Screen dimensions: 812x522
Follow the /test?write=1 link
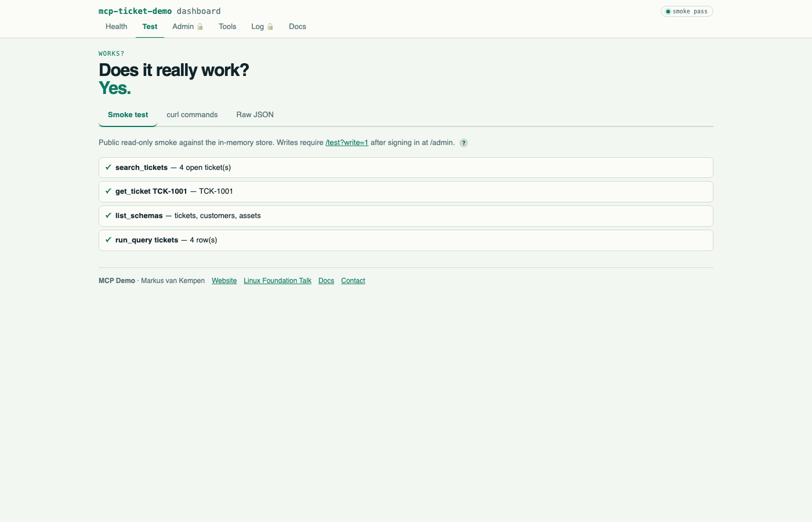[347, 143]
